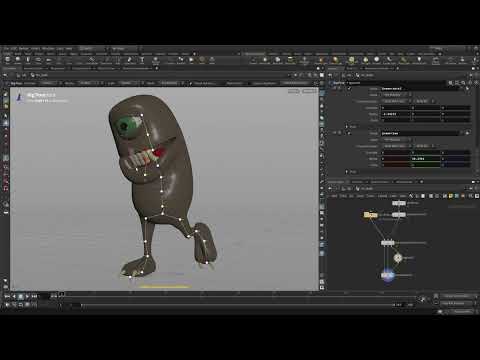
Task: Select the multi-input merge node
Action: tap(388, 243)
